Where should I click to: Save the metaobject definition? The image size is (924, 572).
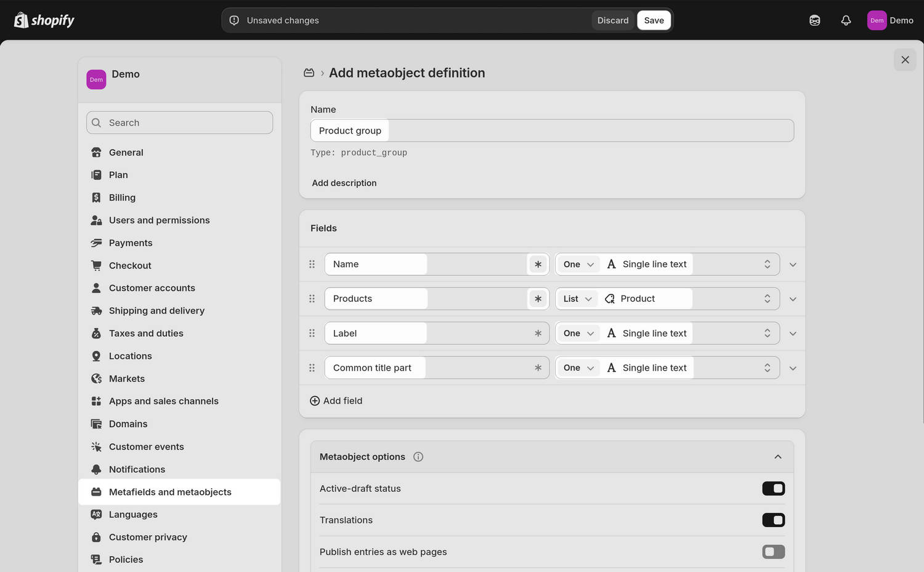654,20
